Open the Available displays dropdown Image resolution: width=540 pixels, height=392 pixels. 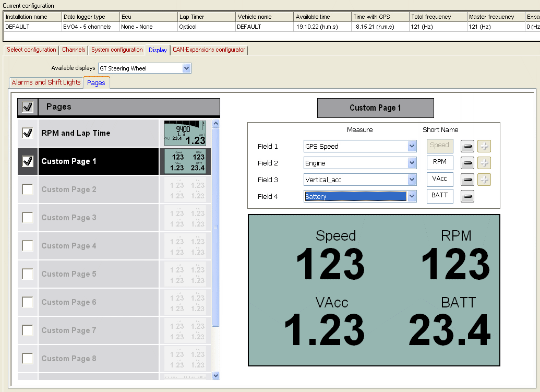[x=186, y=68]
